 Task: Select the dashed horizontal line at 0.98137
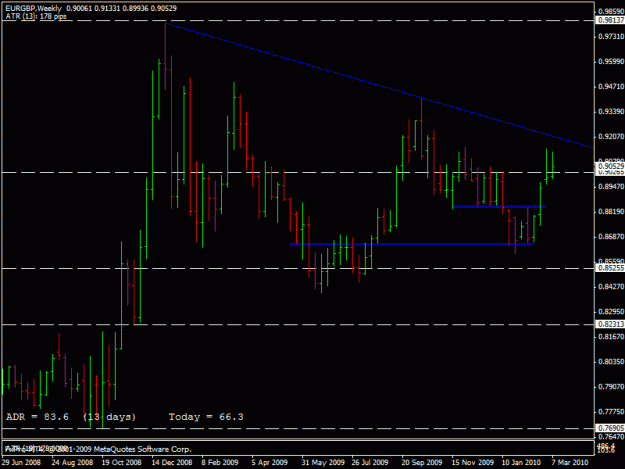(298, 20)
